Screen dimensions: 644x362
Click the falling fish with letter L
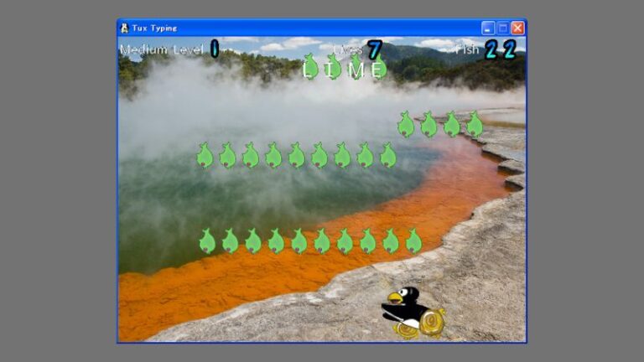tap(309, 67)
